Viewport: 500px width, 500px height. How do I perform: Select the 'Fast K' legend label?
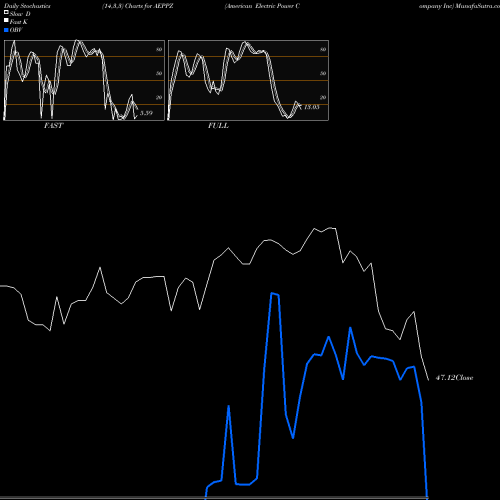(19, 22)
